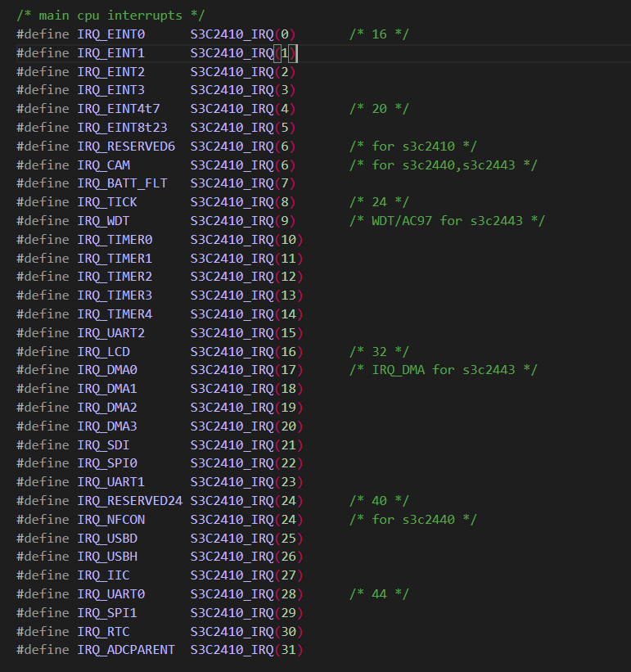This screenshot has width=631, height=672.
Task: Click S3C2410_IRQ(15) macro call
Action: 247,333
